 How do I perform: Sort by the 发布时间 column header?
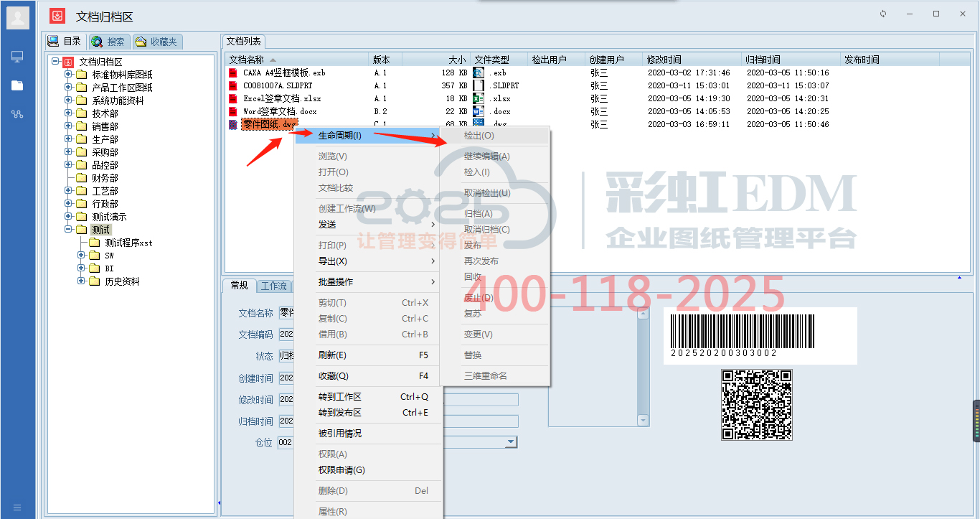coord(890,60)
